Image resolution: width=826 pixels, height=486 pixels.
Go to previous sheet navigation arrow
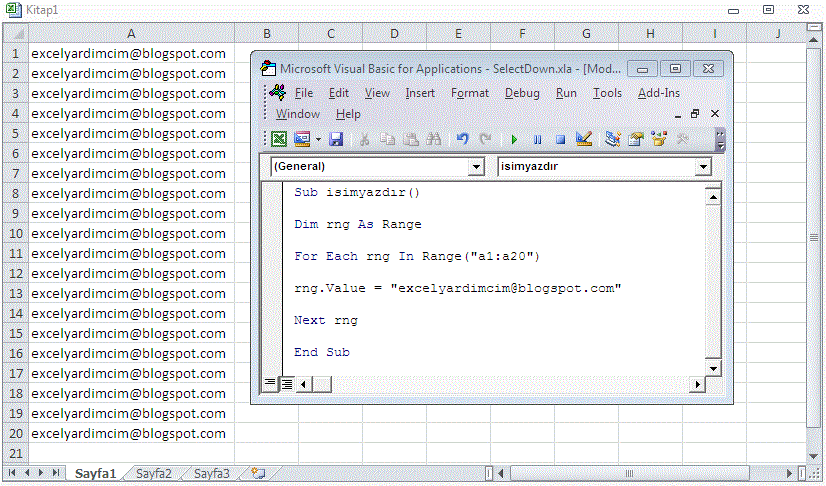coord(27,473)
